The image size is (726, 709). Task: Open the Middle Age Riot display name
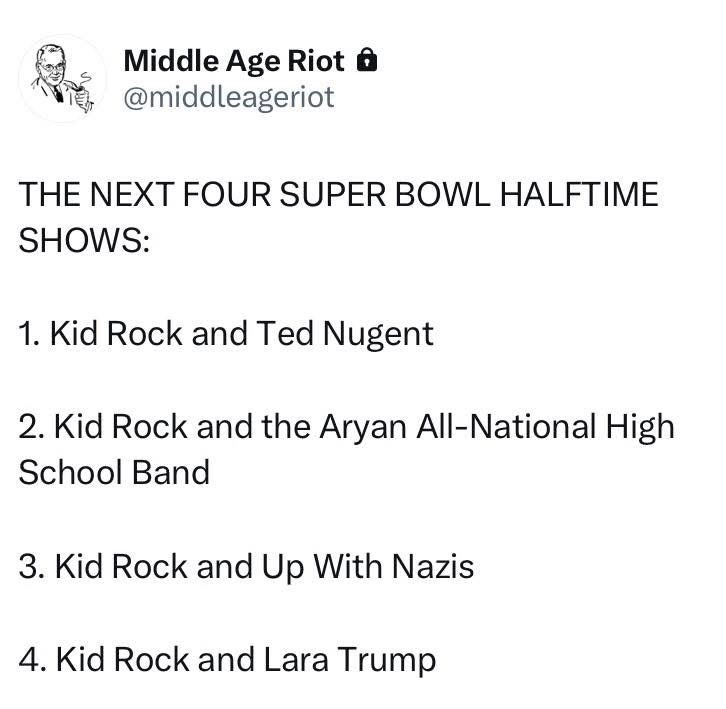click(x=234, y=62)
